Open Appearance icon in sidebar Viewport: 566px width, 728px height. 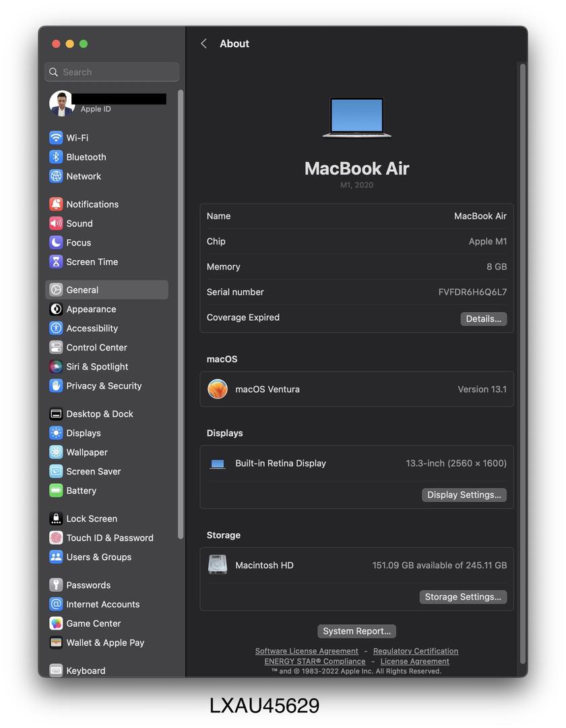tap(56, 309)
